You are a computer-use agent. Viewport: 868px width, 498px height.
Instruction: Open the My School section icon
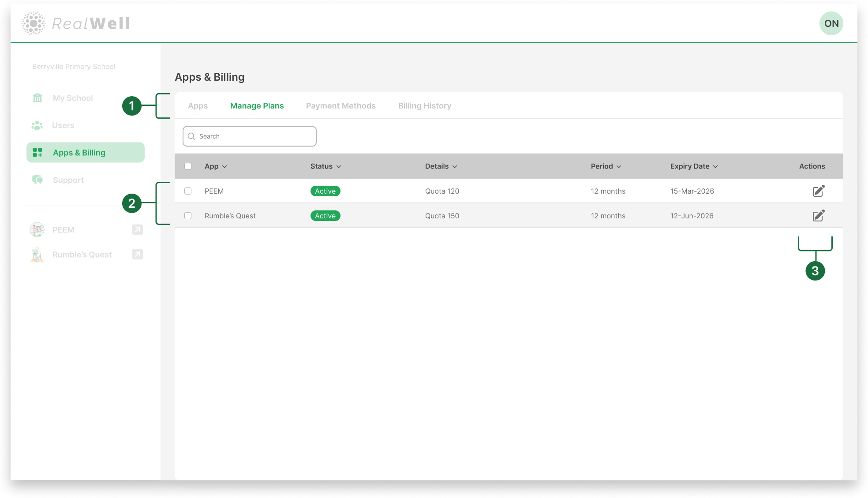click(x=37, y=97)
